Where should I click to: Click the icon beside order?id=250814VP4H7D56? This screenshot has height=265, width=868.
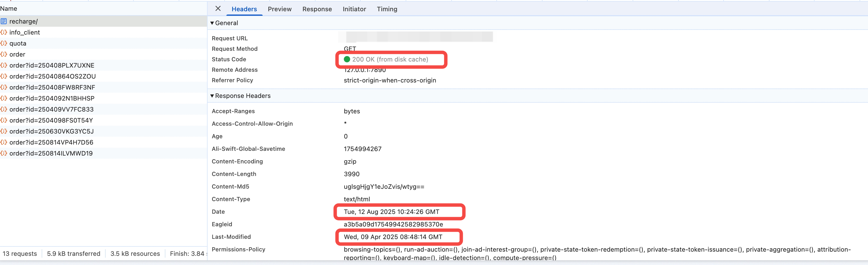[x=4, y=142]
